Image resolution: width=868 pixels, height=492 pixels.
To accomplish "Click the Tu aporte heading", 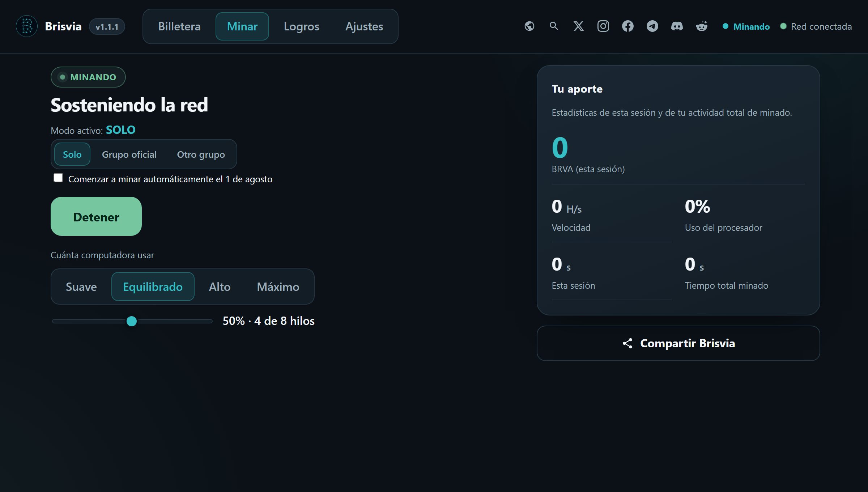I will 577,89.
